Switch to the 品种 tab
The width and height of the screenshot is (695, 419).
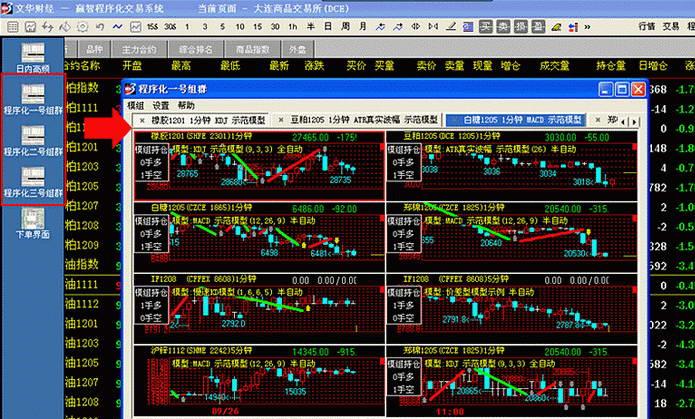[x=95, y=47]
